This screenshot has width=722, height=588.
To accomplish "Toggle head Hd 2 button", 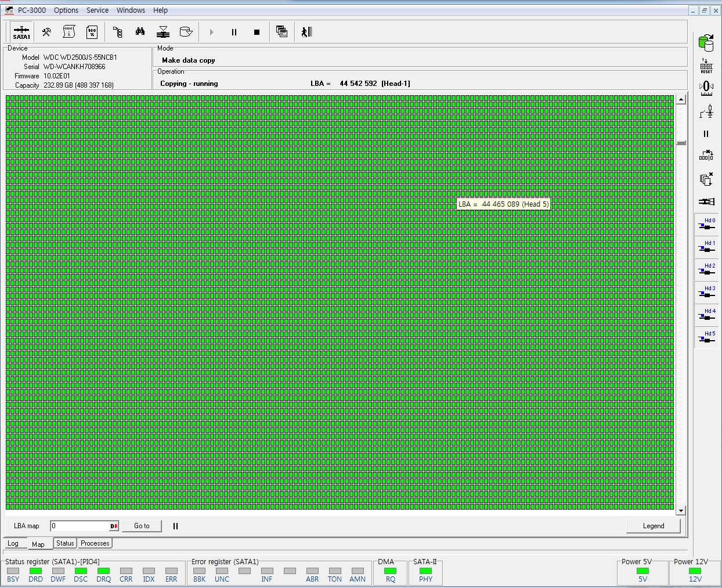I will [706, 269].
